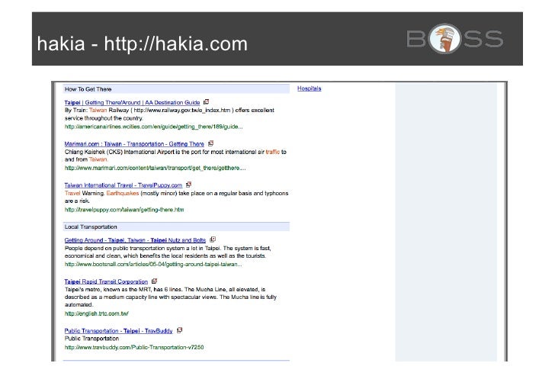The width and height of the screenshot is (555, 392).
Task: Click popup icon beside TravBuddy result
Action: [179, 330]
